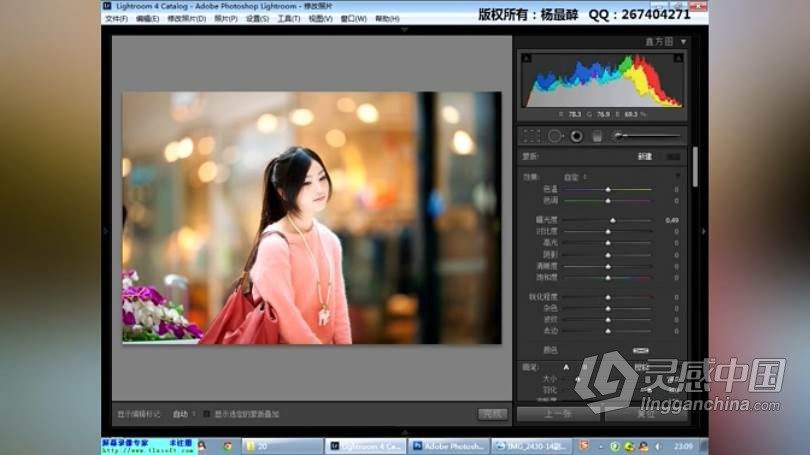
Task: Choose New (新建) mask mode
Action: pyautogui.click(x=645, y=156)
